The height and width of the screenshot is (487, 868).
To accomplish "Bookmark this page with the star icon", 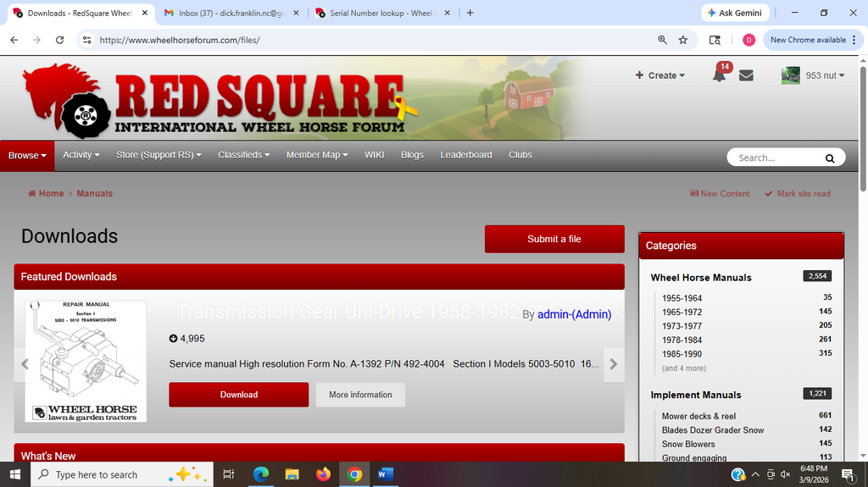I will [683, 40].
